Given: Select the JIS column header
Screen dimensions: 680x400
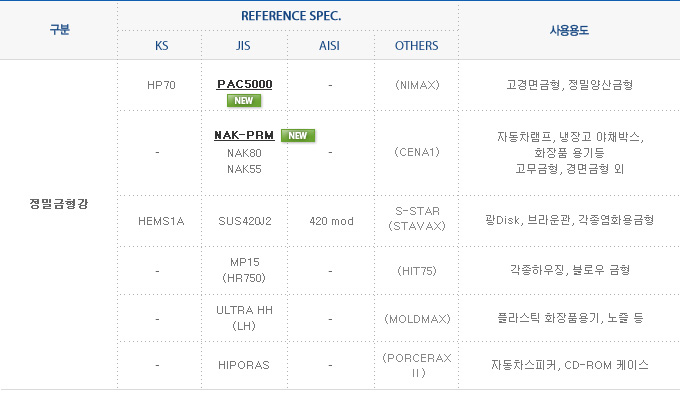Looking at the screenshot, I should pos(243,46).
